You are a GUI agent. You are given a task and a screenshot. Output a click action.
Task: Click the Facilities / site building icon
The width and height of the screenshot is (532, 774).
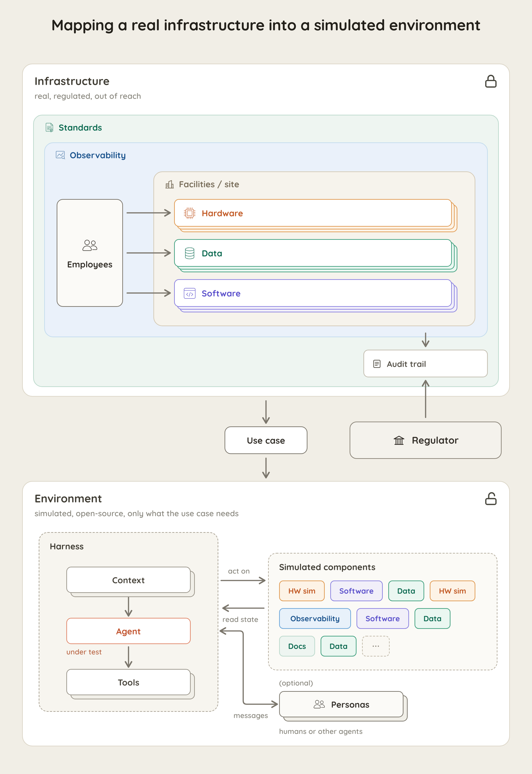(170, 184)
